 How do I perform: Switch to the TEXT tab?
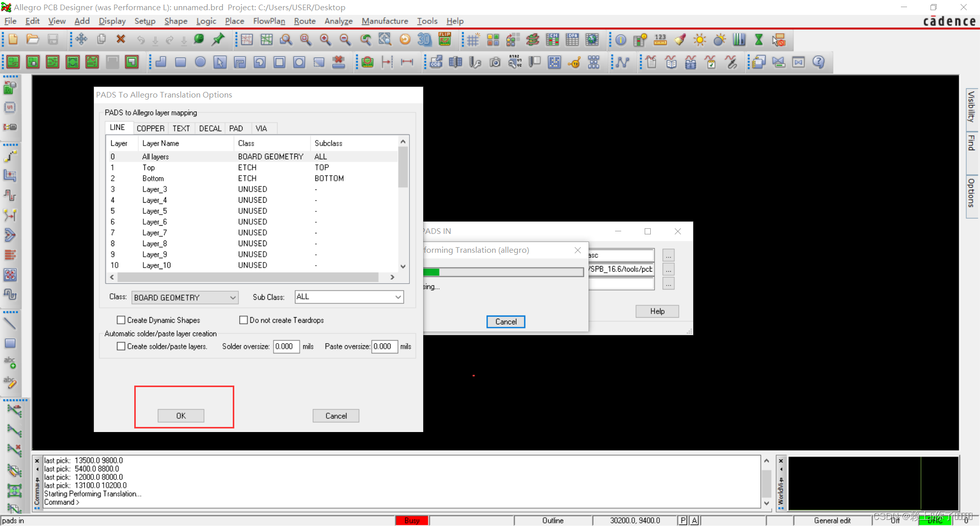click(181, 128)
